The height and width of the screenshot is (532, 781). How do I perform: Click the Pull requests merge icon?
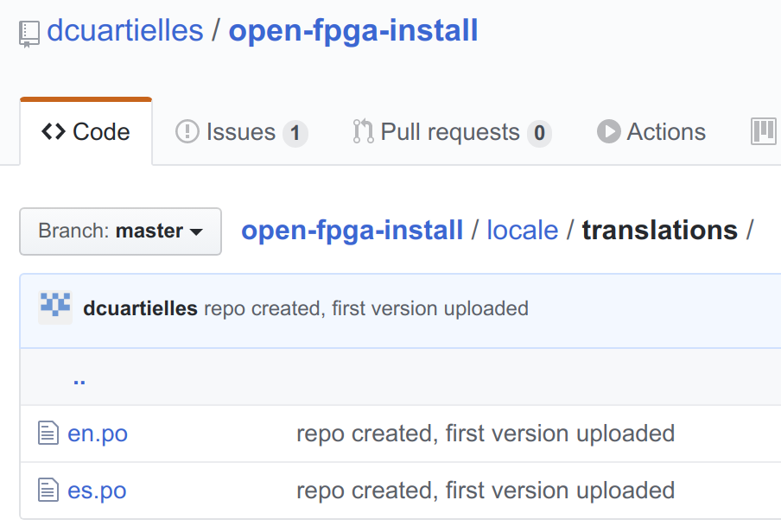click(363, 131)
